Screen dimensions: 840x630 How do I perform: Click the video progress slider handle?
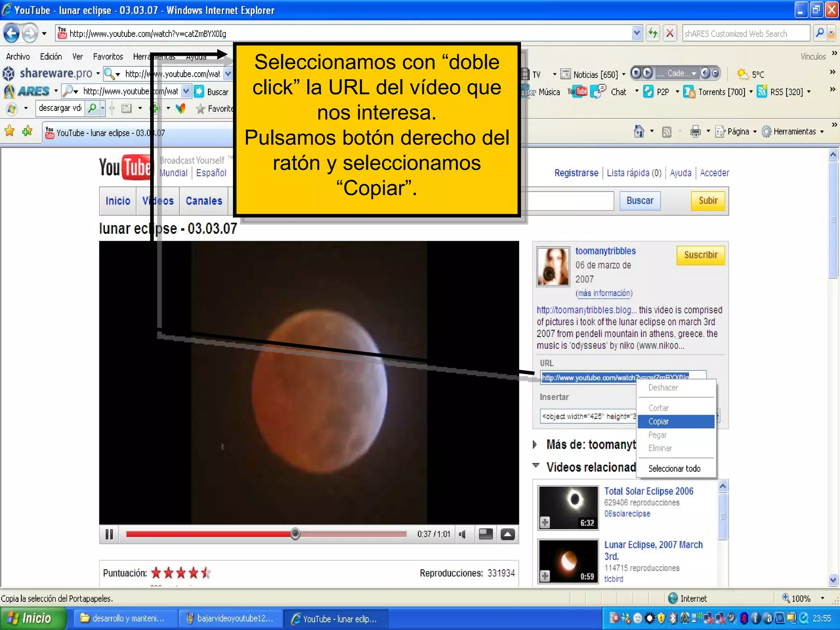click(x=295, y=534)
